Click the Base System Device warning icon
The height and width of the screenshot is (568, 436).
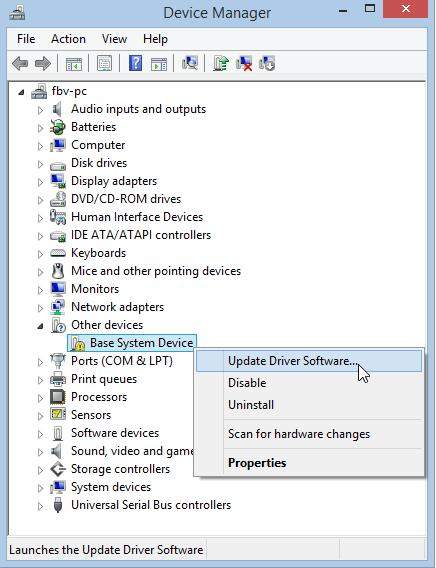pyautogui.click(x=77, y=343)
